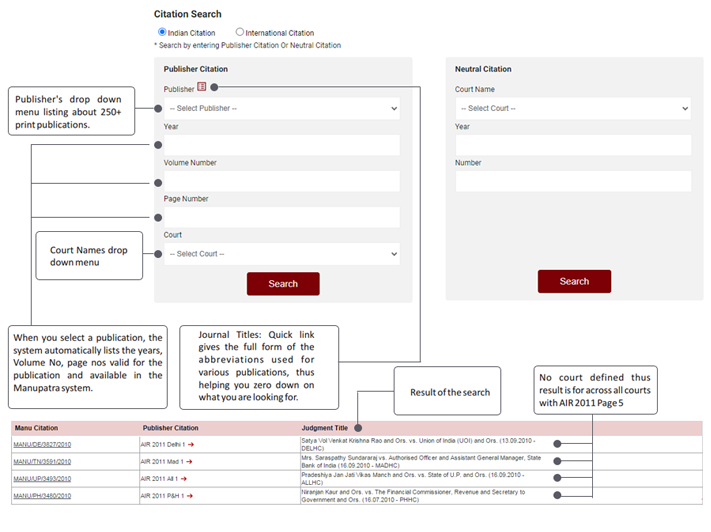Image resolution: width=711 pixels, height=532 pixels.
Task: Click Search button under Neutral Citation
Action: [x=574, y=281]
